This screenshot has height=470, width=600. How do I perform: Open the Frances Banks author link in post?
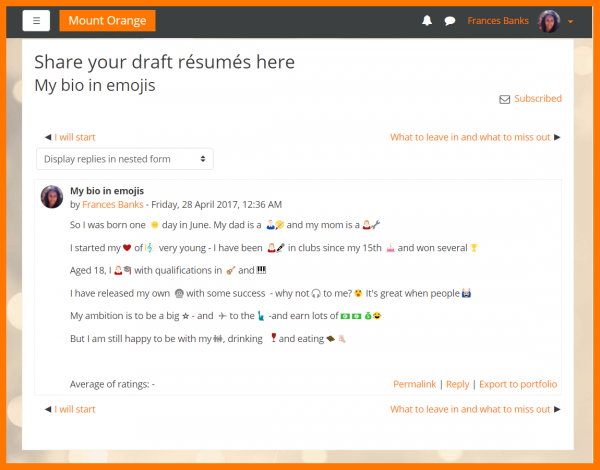(112, 204)
